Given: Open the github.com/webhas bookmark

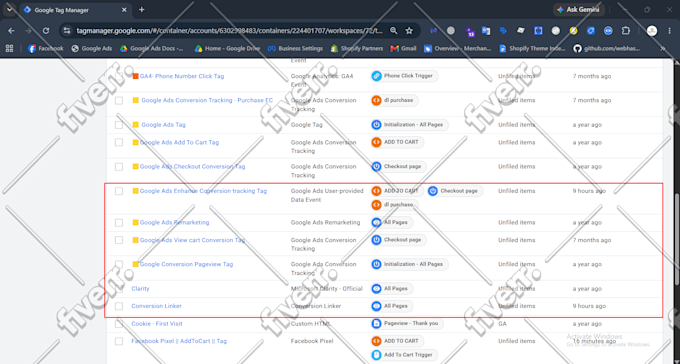Looking at the screenshot, I should coord(606,49).
